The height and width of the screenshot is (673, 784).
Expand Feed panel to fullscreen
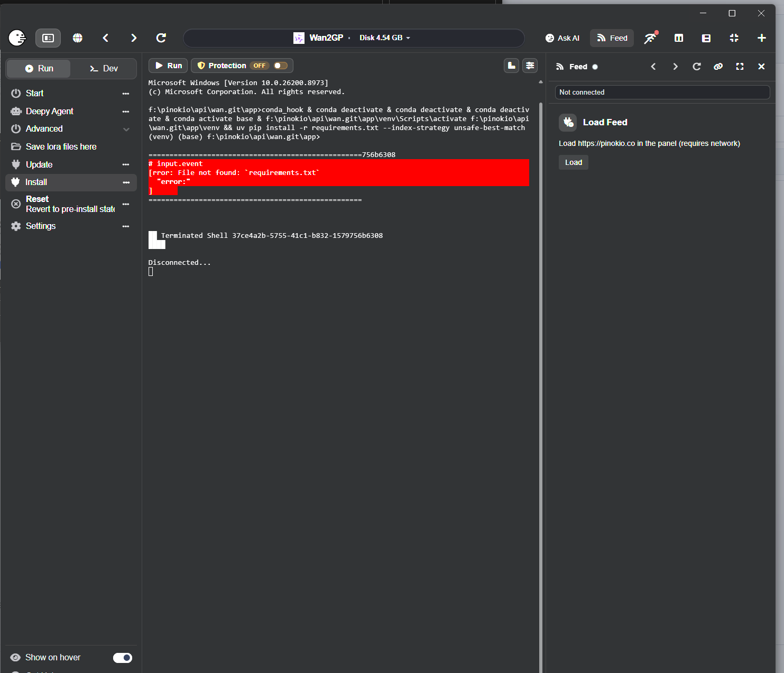coord(740,67)
